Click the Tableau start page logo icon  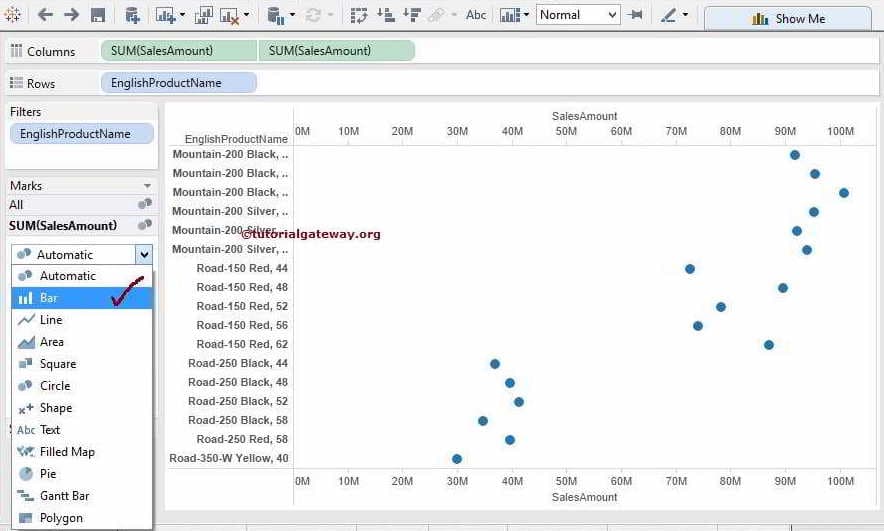(12, 15)
